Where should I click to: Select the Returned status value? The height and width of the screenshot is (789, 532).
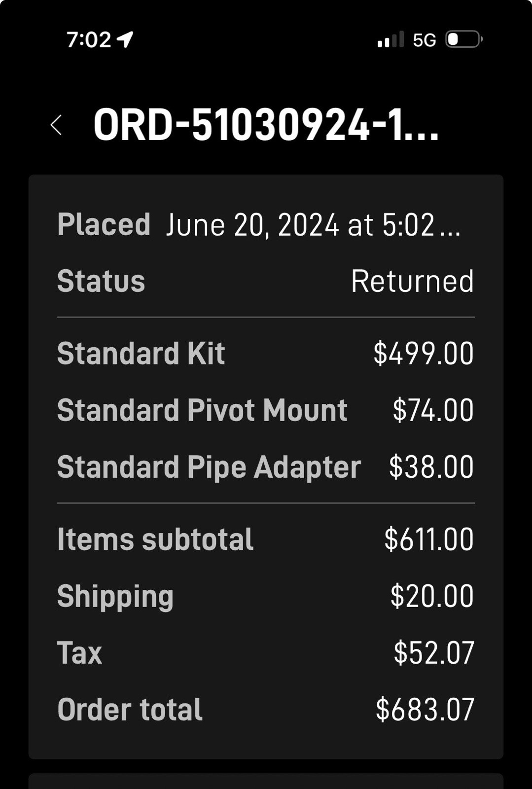click(x=412, y=281)
